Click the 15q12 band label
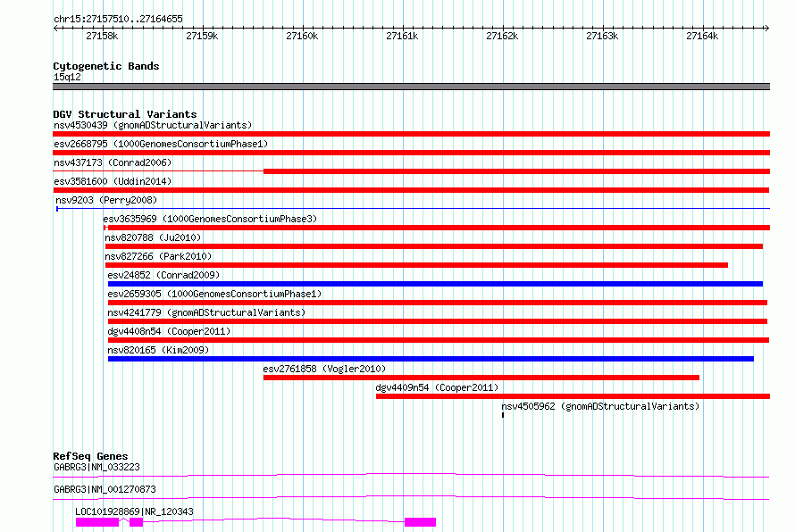The height and width of the screenshot is (532, 795). (67, 77)
